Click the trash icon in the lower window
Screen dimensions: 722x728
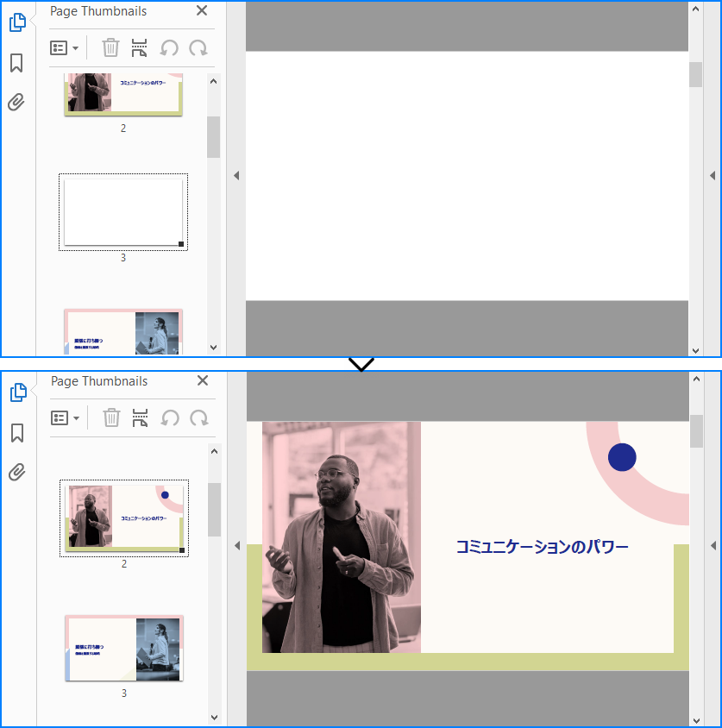(x=110, y=417)
